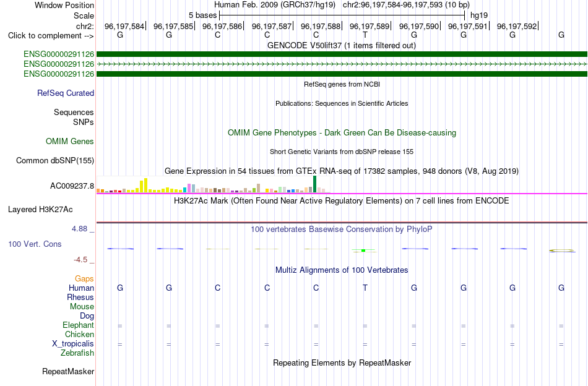This screenshot has width=588, height=386.
Task: Click the "Mouse" species label
Action: (x=82, y=307)
